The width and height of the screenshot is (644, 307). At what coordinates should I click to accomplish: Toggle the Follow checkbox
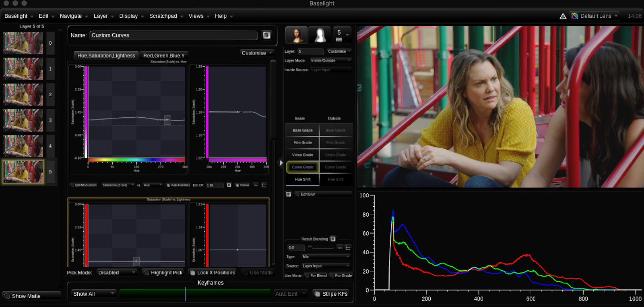tap(242, 185)
